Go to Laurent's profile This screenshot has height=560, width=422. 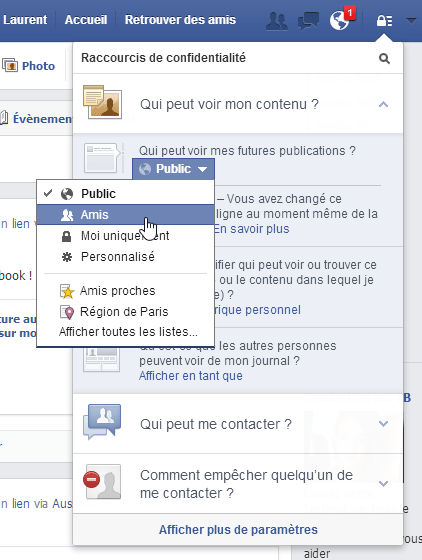[25, 20]
